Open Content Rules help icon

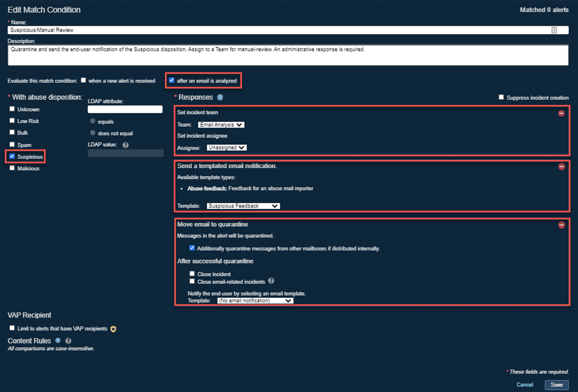[68, 341]
